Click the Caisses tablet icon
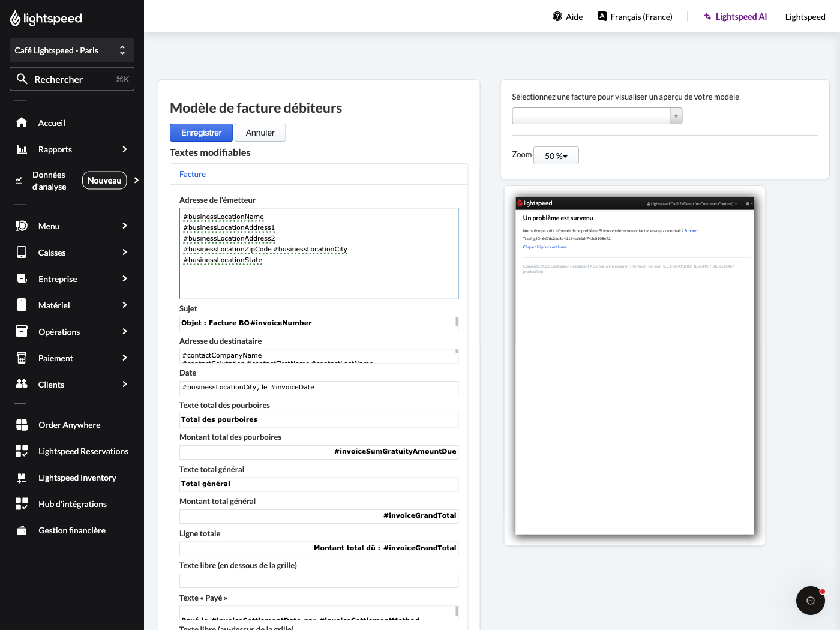The image size is (840, 630). [x=22, y=252]
